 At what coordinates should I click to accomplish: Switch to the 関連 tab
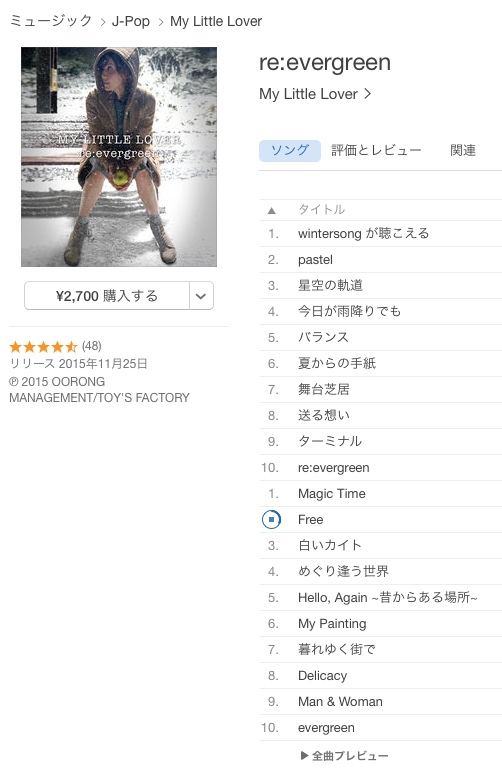[463, 151]
